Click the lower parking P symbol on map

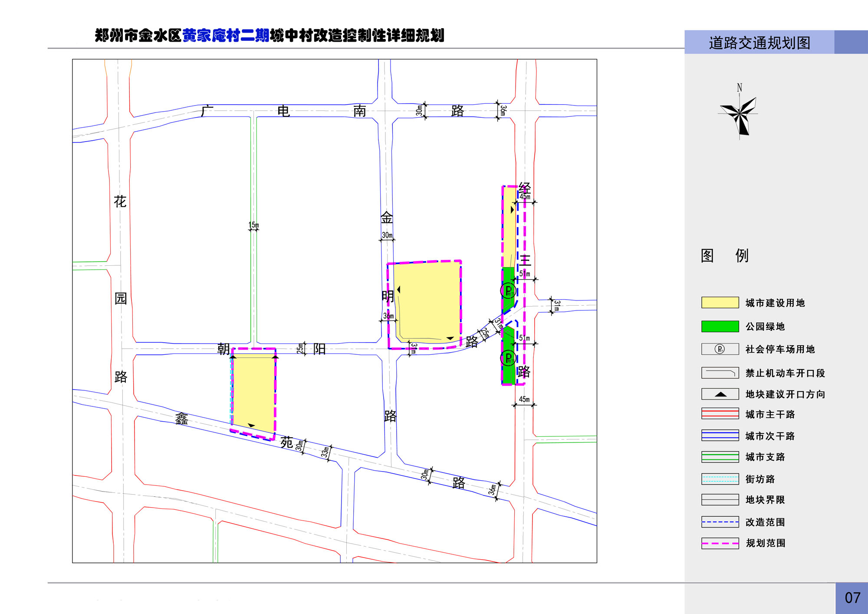[x=508, y=358]
